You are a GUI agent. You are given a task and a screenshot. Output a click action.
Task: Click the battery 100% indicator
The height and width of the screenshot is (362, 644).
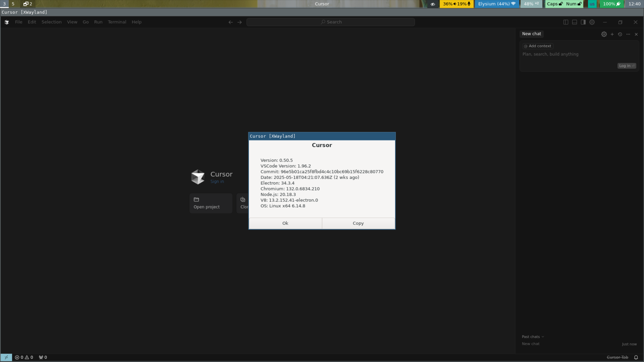pos(612,4)
